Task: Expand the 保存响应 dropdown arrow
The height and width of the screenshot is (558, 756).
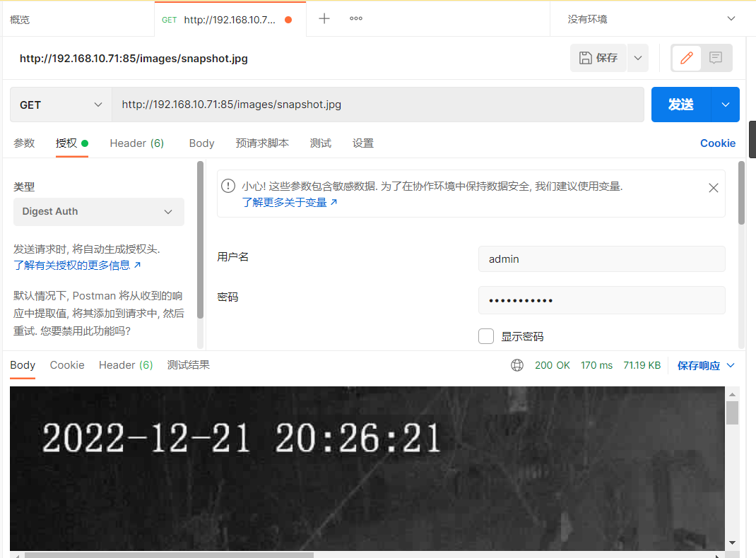Action: coord(731,365)
